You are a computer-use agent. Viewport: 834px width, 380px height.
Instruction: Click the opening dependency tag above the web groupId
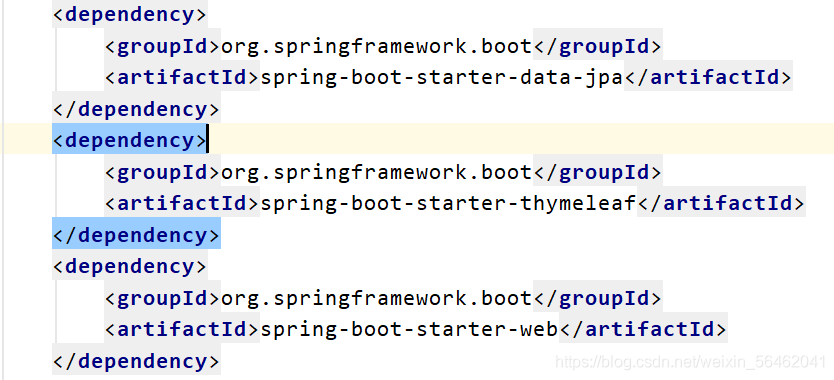[130, 266]
